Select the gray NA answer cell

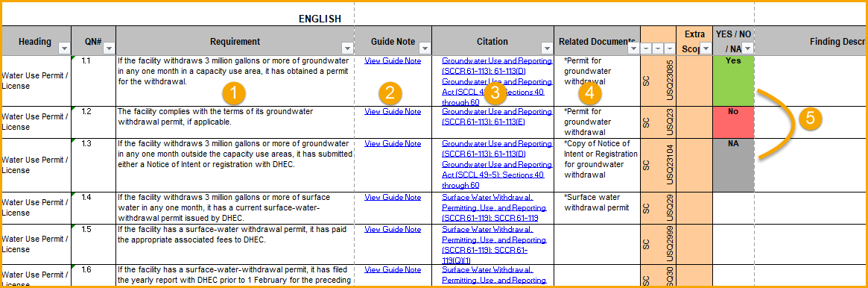[733, 165]
